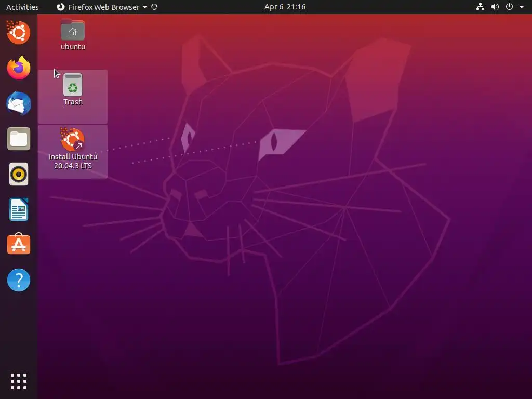This screenshot has width=532, height=399.
Task: Open Thunderbird Mail from the dock
Action: point(19,103)
